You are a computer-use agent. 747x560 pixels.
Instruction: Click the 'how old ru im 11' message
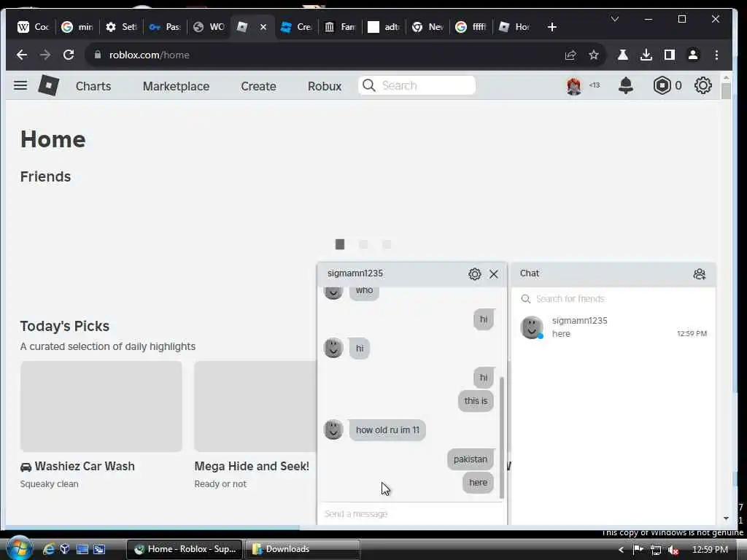pos(387,430)
